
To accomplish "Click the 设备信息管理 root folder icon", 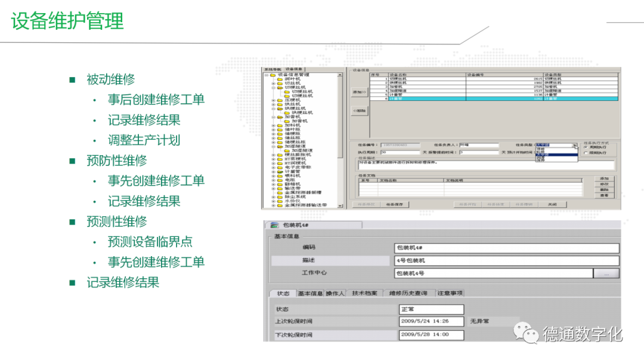I will pos(273,75).
